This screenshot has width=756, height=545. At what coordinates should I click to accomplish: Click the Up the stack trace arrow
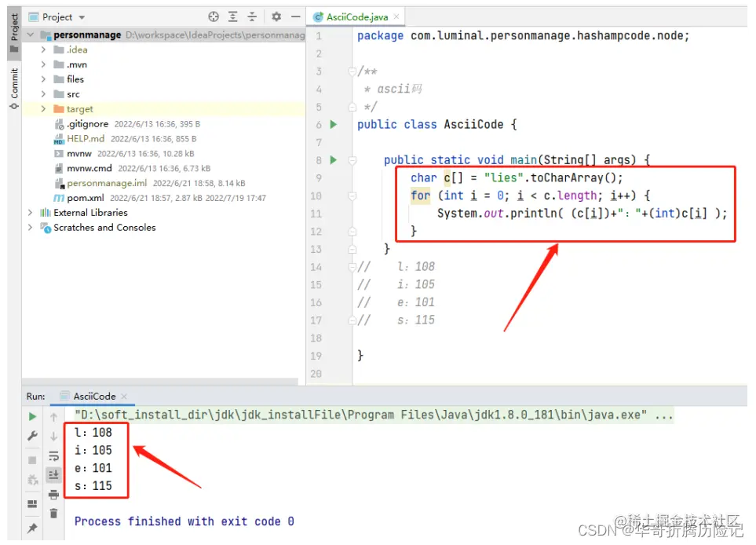[x=53, y=417]
